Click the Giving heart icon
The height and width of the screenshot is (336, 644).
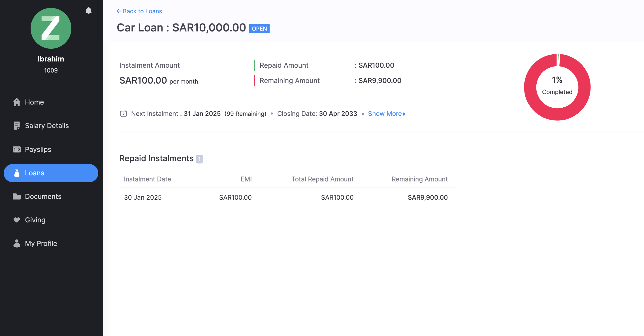(17, 220)
